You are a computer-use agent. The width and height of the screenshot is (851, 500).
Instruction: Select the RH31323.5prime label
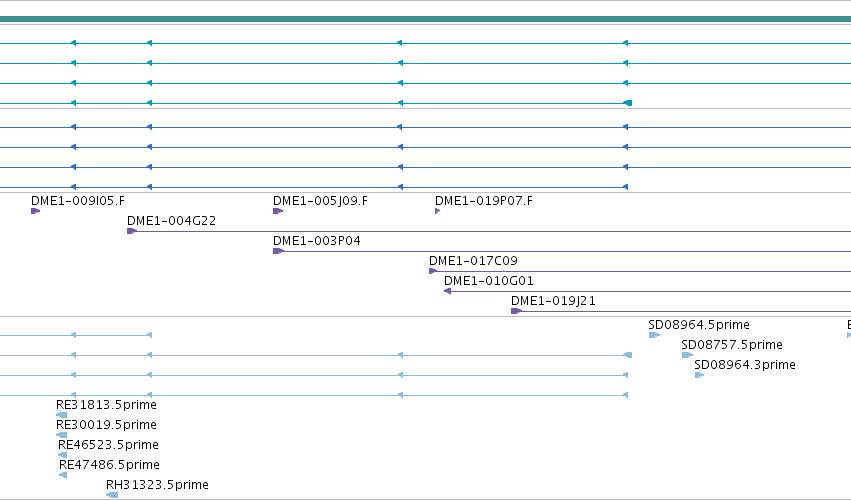(157, 485)
